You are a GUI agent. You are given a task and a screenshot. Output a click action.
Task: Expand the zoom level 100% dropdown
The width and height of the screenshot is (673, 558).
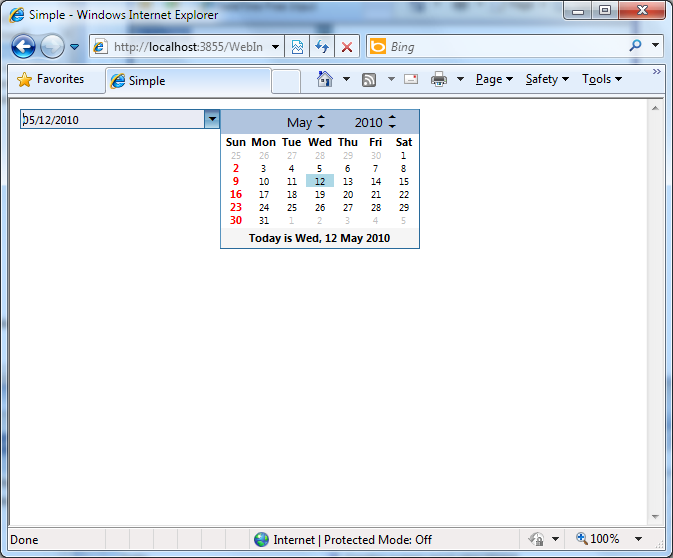coord(639,539)
